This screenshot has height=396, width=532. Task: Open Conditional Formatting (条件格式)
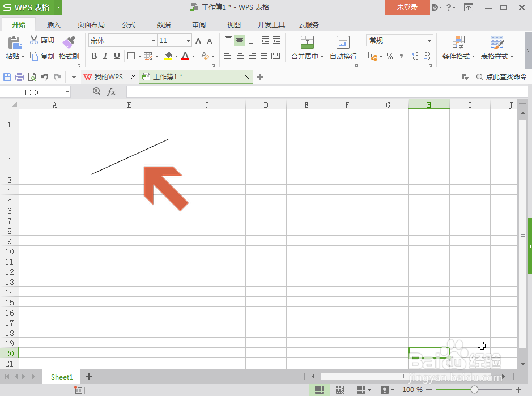(458, 48)
